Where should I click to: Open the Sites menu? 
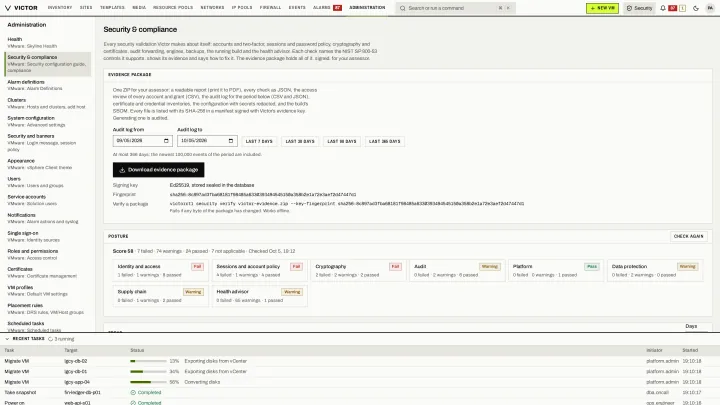point(86,8)
